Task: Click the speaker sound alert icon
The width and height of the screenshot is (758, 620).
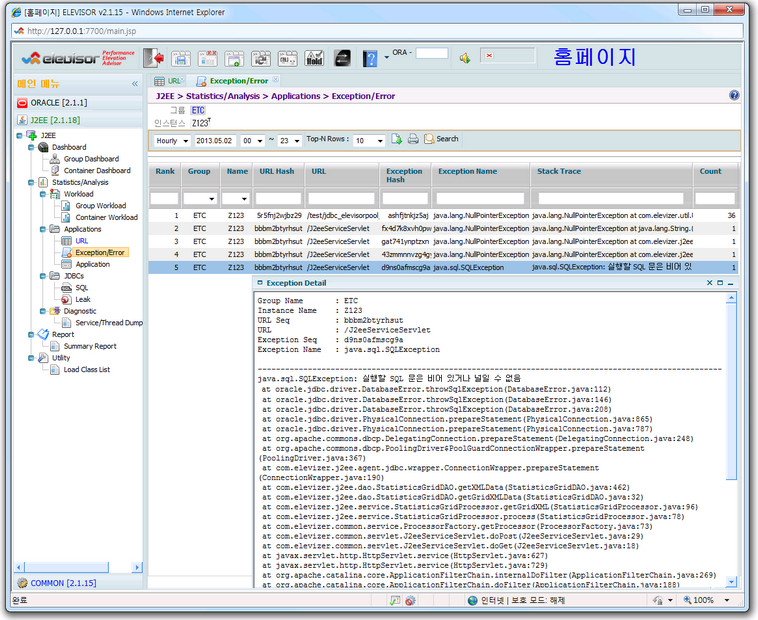Action: 465,58
